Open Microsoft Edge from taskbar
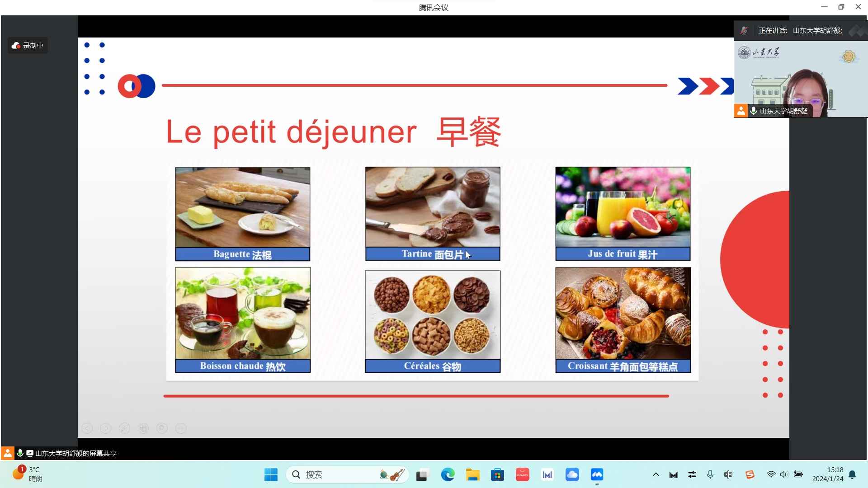868x488 pixels. pyautogui.click(x=448, y=474)
